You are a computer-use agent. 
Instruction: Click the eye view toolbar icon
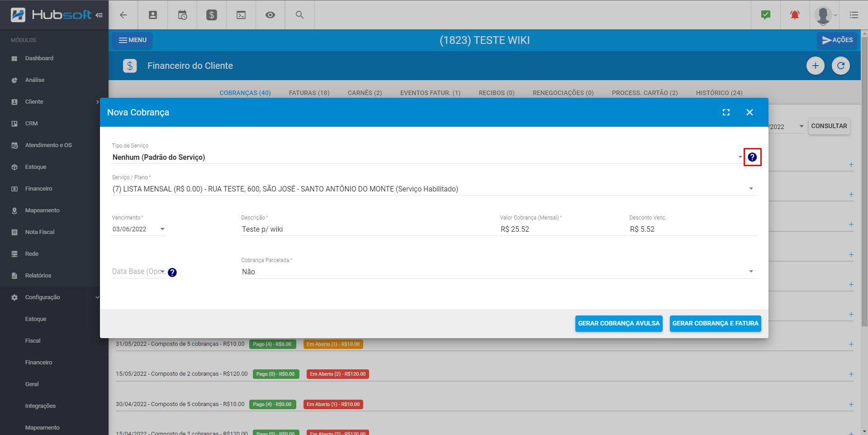point(270,15)
